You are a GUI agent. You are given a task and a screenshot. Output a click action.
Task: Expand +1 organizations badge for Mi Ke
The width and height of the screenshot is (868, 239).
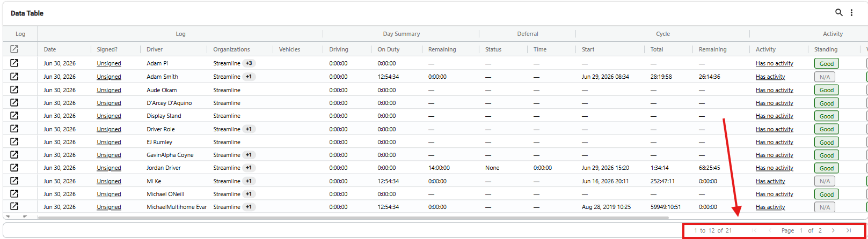click(x=249, y=181)
